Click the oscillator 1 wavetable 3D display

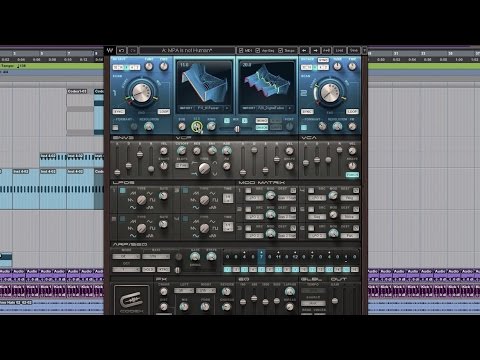click(x=203, y=83)
